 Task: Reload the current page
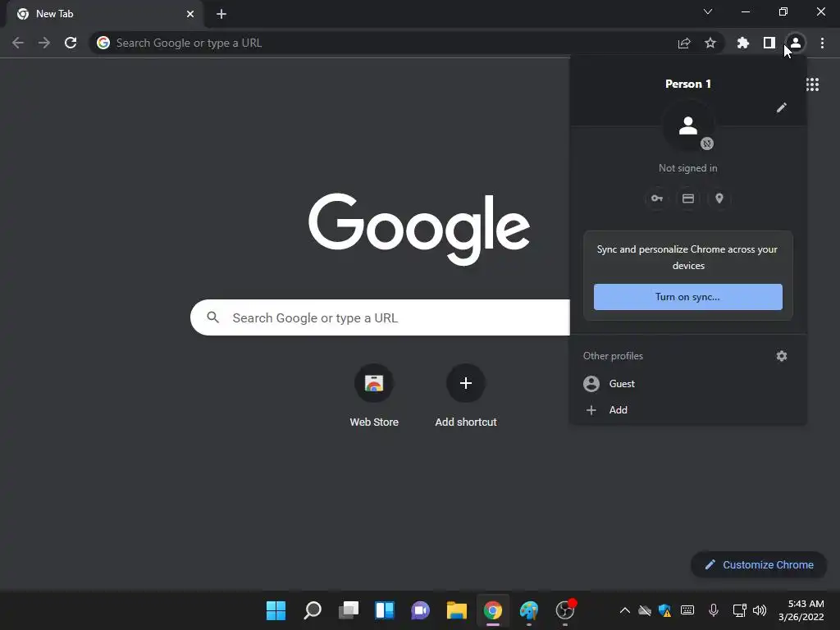click(x=71, y=43)
